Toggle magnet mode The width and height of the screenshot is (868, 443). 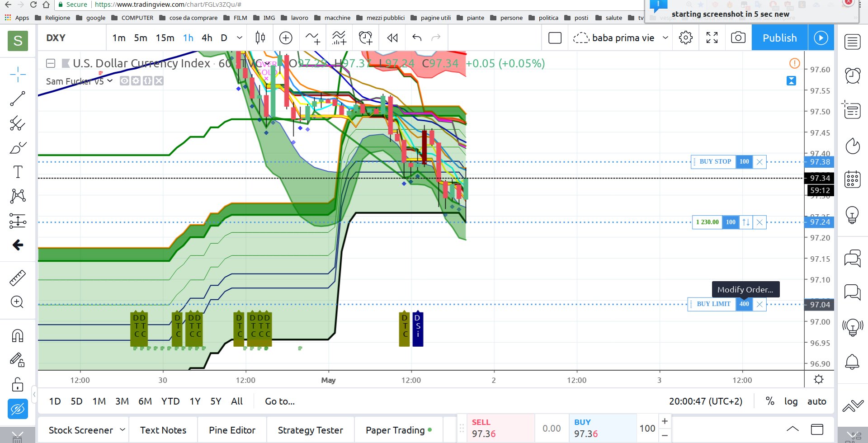tap(18, 336)
